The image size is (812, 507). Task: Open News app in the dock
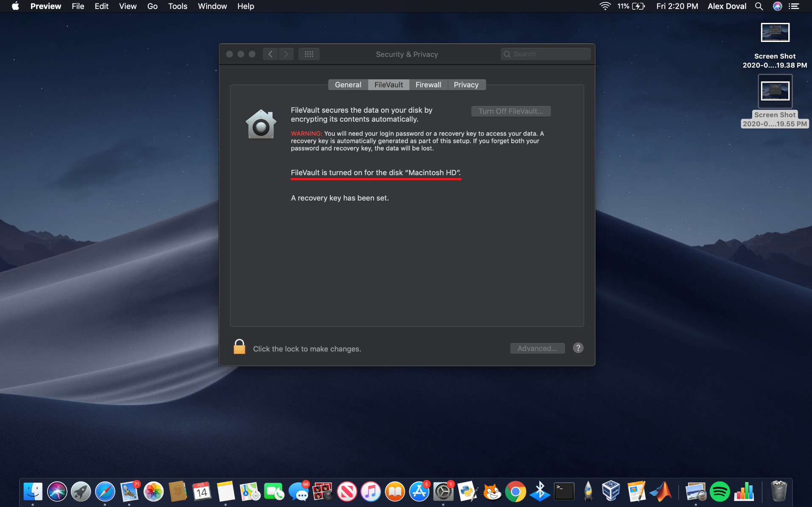347,492
